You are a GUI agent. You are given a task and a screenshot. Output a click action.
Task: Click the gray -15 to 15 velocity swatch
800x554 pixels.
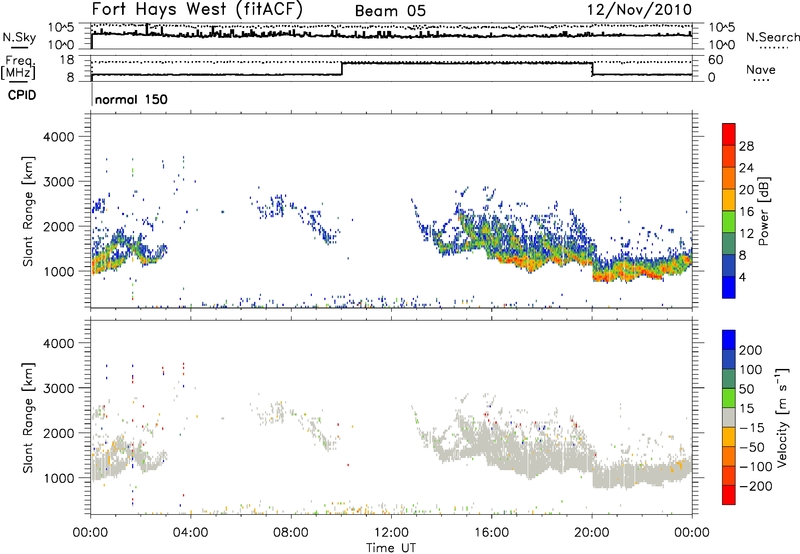729,418
